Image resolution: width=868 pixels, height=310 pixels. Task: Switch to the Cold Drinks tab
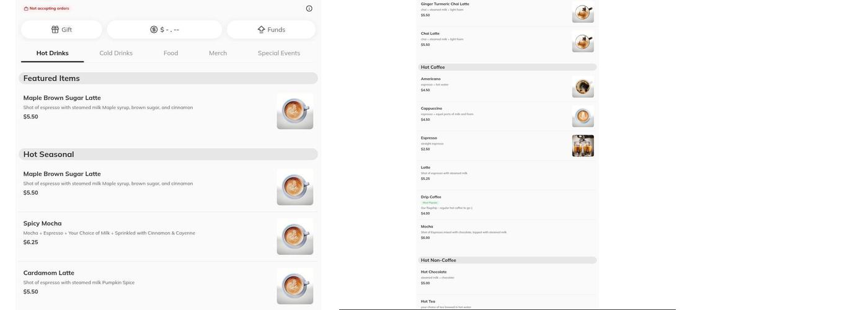116,53
